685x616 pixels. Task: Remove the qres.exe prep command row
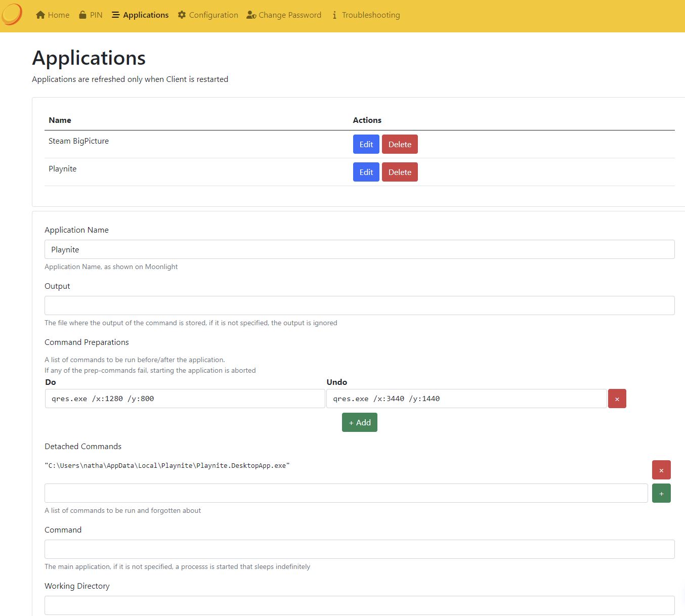(x=617, y=399)
